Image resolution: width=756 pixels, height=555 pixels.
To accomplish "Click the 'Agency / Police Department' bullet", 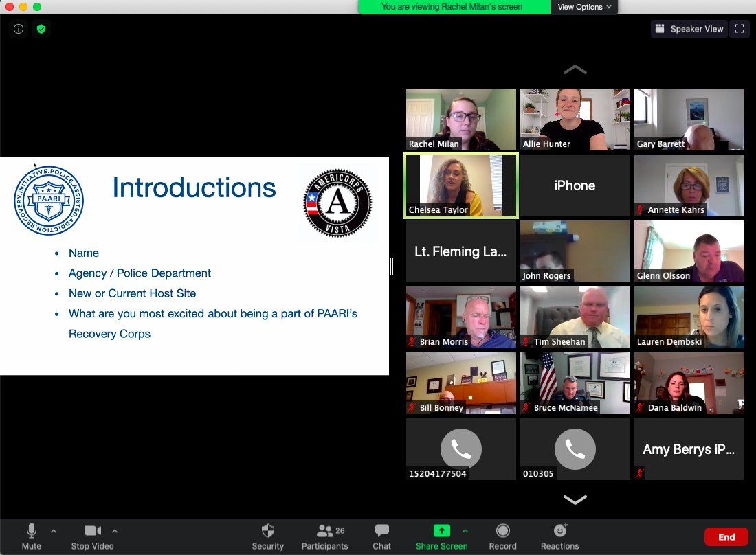I will click(x=140, y=273).
